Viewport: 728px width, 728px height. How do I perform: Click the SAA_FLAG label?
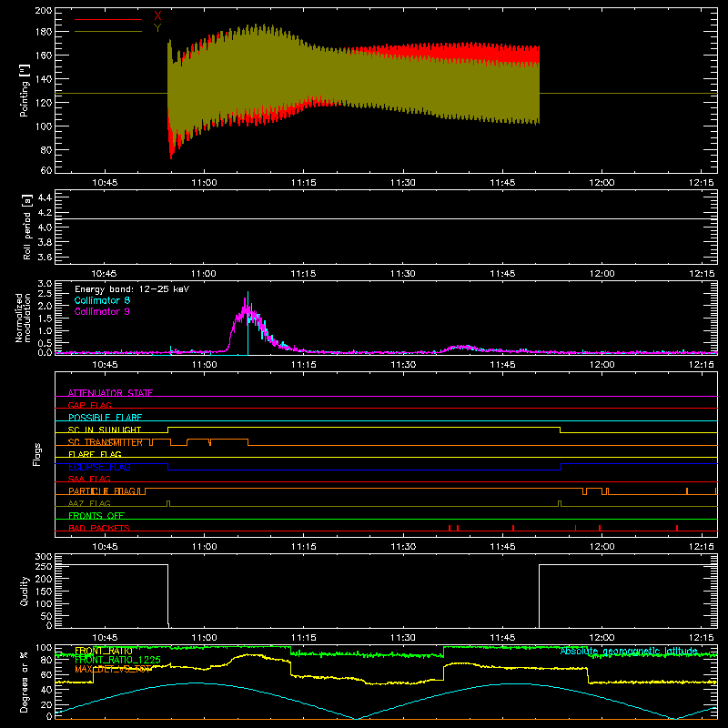[x=89, y=479]
